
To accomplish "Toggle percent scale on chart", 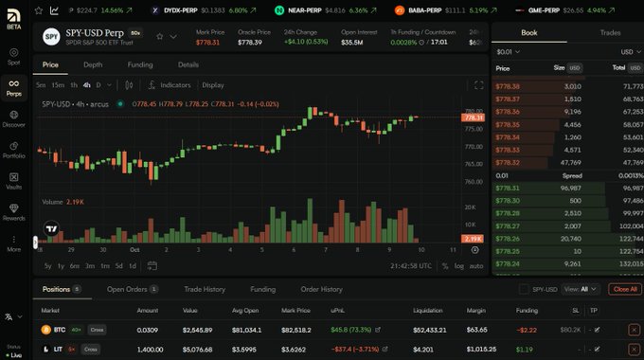I will coord(445,266).
